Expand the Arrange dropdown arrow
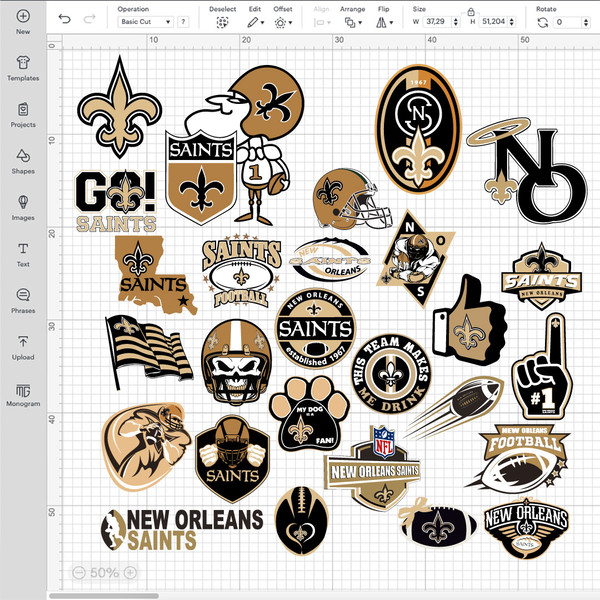 (x=360, y=23)
